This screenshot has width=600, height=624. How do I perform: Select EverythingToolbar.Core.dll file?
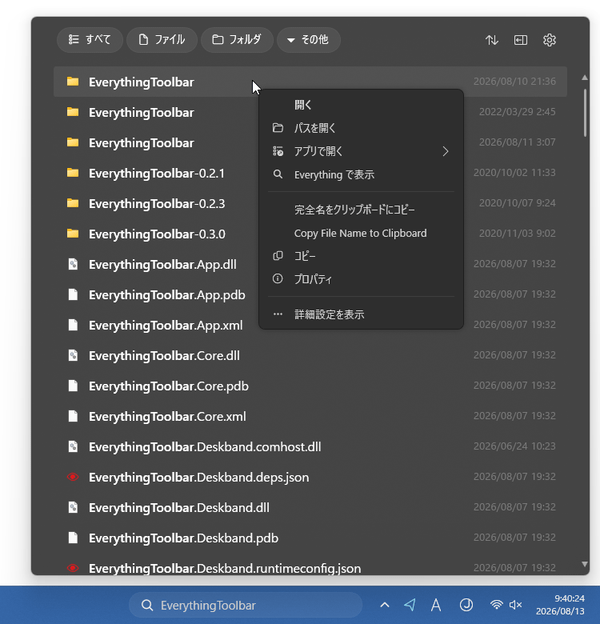point(310,355)
